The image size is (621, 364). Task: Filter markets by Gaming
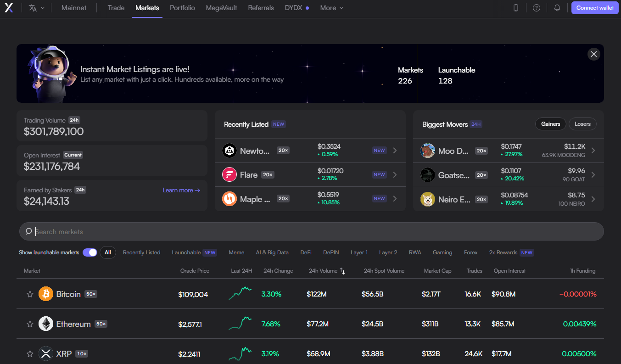click(x=442, y=252)
